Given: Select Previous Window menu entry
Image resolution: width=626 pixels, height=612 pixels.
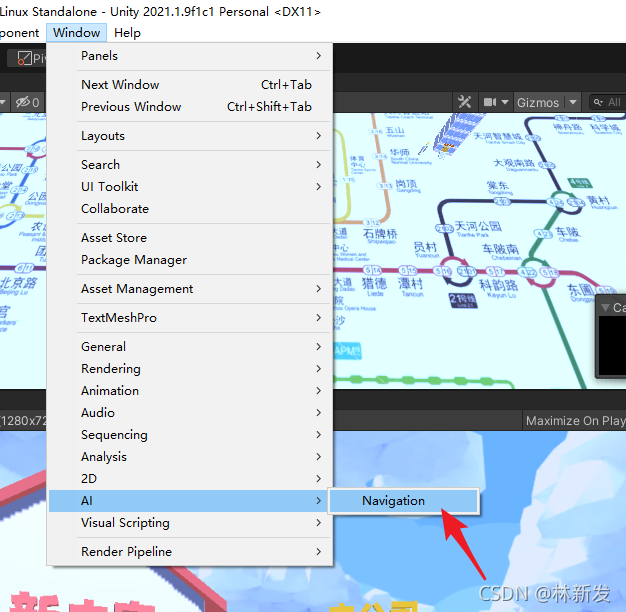Looking at the screenshot, I should (x=190, y=107).
